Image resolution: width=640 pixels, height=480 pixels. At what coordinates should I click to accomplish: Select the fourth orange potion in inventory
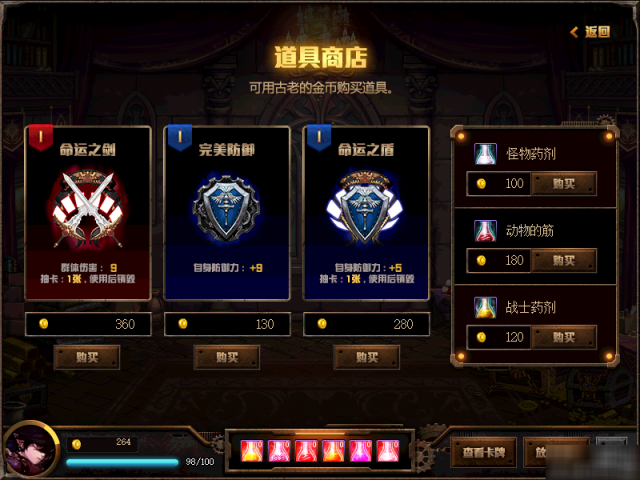333,451
